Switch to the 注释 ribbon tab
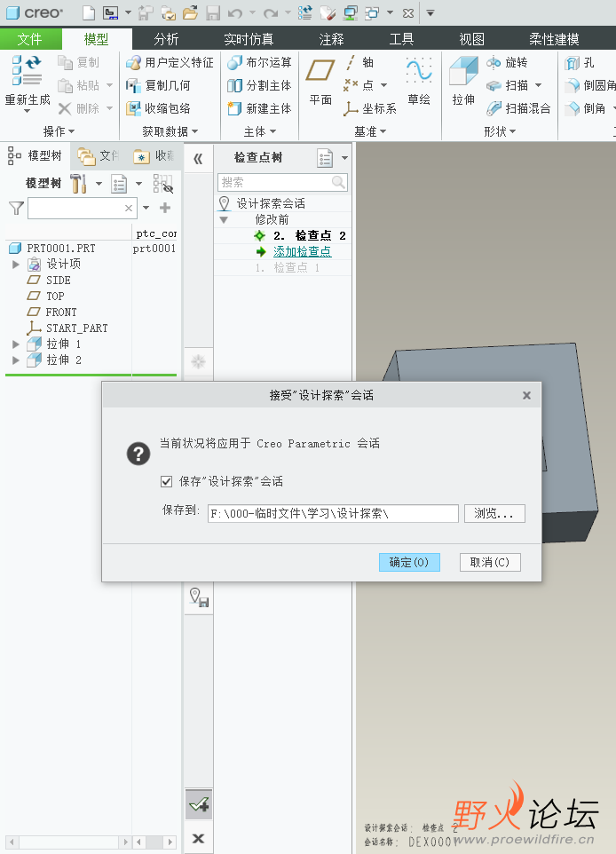The width and height of the screenshot is (616, 854). point(332,39)
